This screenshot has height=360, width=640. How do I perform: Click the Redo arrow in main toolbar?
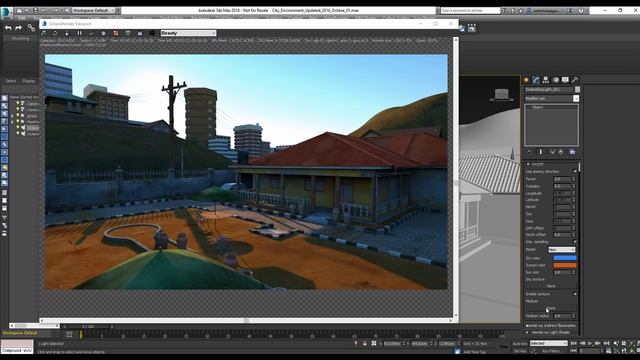(x=18, y=28)
